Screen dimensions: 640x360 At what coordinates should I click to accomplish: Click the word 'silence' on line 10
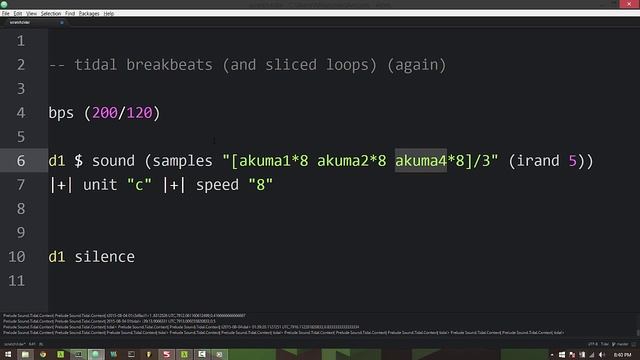coord(104,257)
